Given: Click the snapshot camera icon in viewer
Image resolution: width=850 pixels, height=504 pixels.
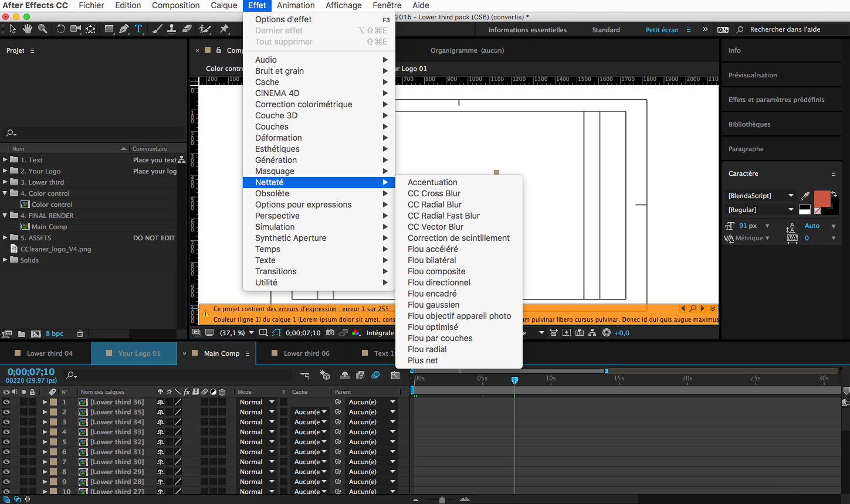Looking at the screenshot, I should tap(330, 333).
